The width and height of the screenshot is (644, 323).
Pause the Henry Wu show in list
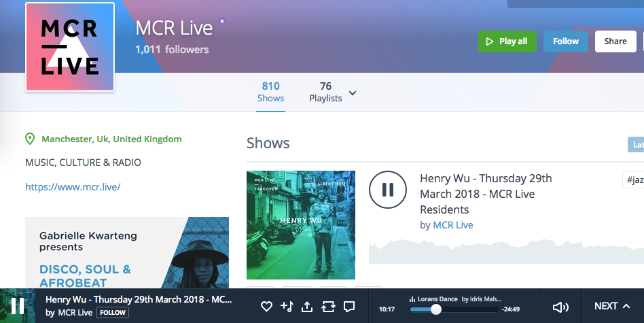[x=388, y=190]
